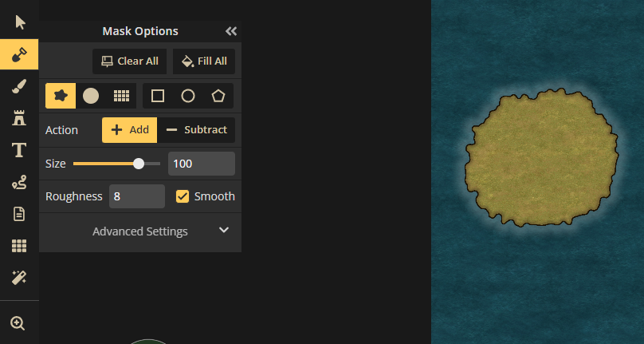Click the Size value field showing 100
644x344 pixels.
pyautogui.click(x=202, y=164)
